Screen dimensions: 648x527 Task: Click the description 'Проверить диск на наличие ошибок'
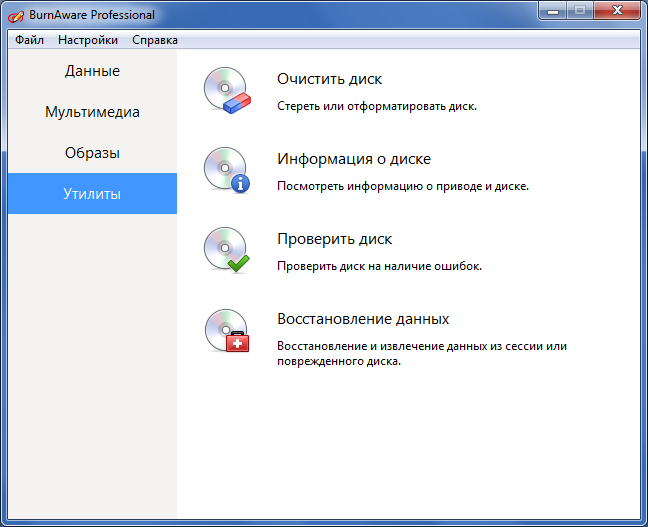click(379, 265)
